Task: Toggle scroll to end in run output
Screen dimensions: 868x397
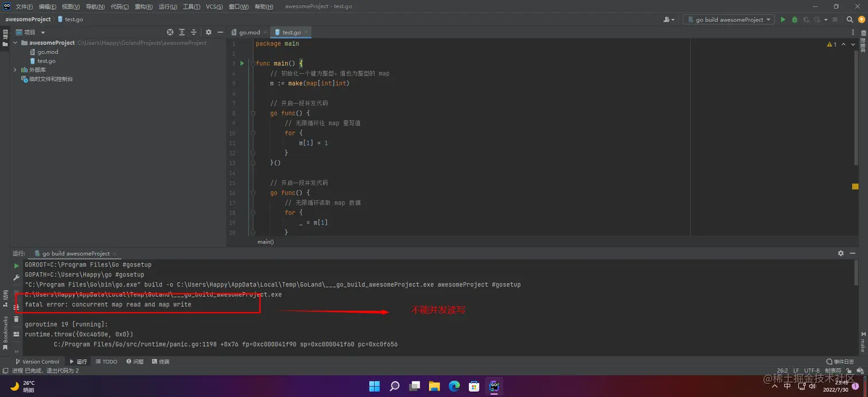Action: click(16, 308)
